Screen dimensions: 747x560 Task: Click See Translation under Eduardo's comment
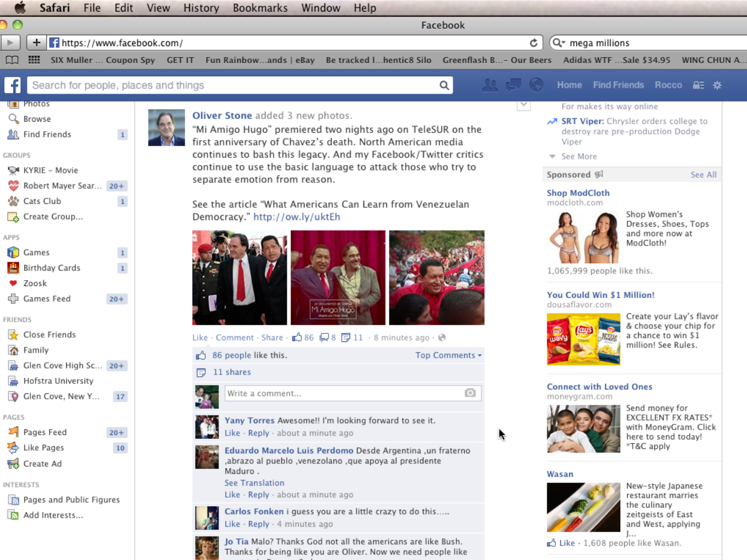[x=255, y=483]
